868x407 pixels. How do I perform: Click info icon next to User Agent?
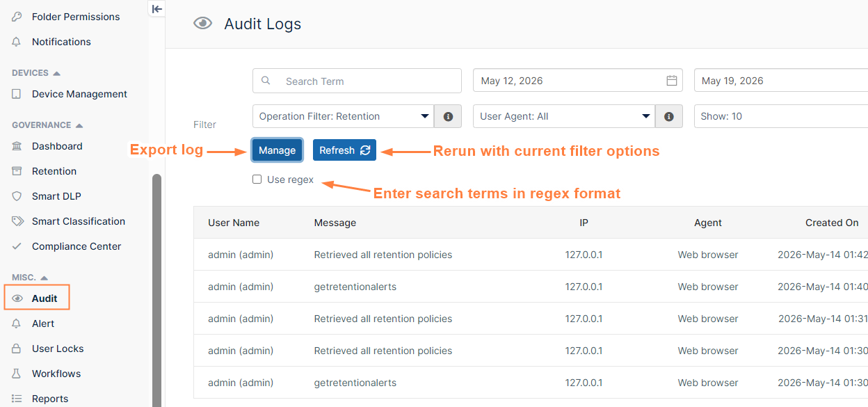point(669,116)
